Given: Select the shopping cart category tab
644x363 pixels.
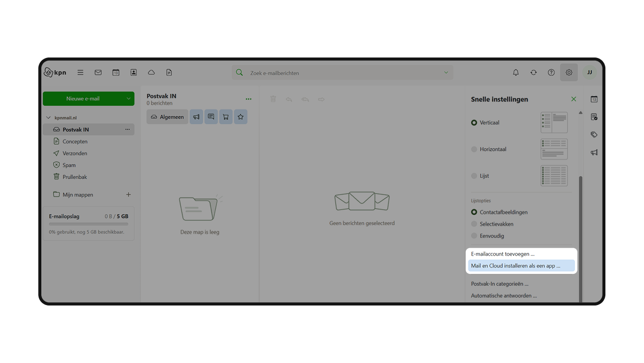Looking at the screenshot, I should 226,117.
